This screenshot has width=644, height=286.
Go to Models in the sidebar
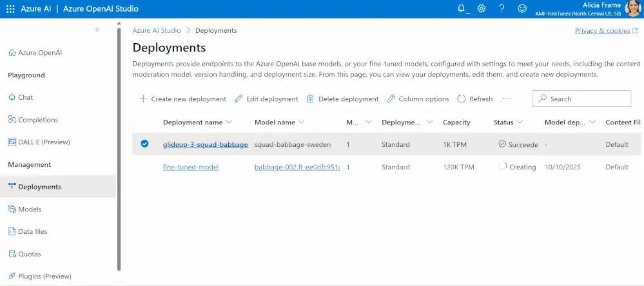(x=30, y=209)
